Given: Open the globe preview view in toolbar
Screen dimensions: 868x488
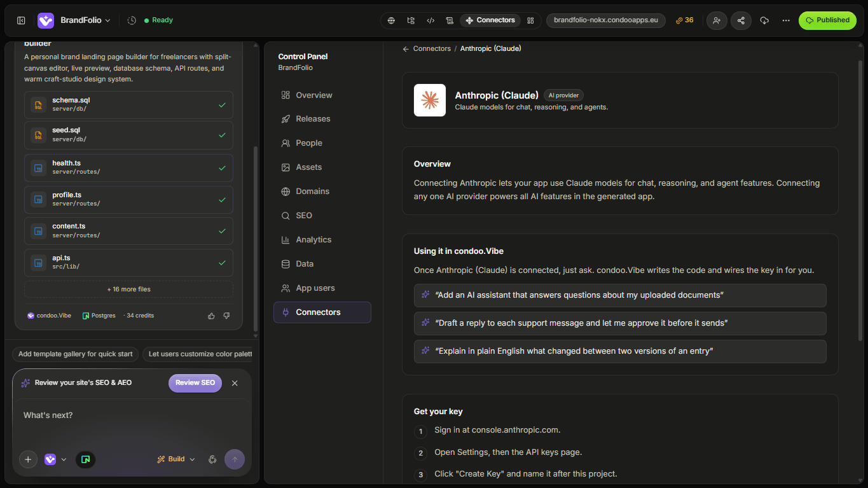Looking at the screenshot, I should tap(392, 20).
